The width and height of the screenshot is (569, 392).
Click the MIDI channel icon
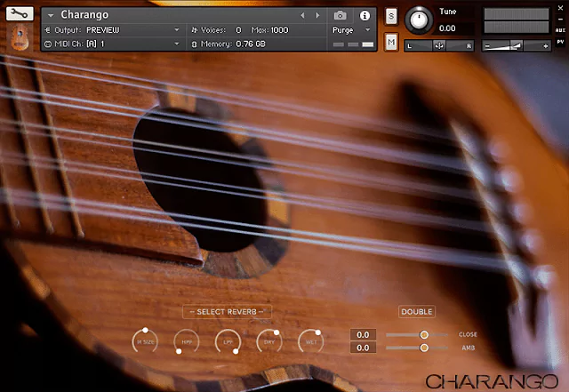pos(47,44)
